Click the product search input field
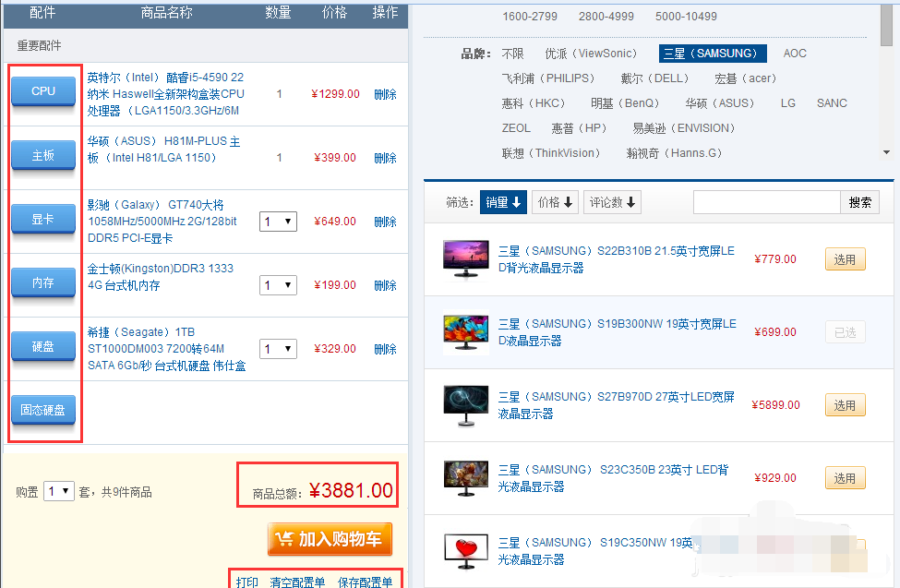Image resolution: width=900 pixels, height=588 pixels. (766, 202)
